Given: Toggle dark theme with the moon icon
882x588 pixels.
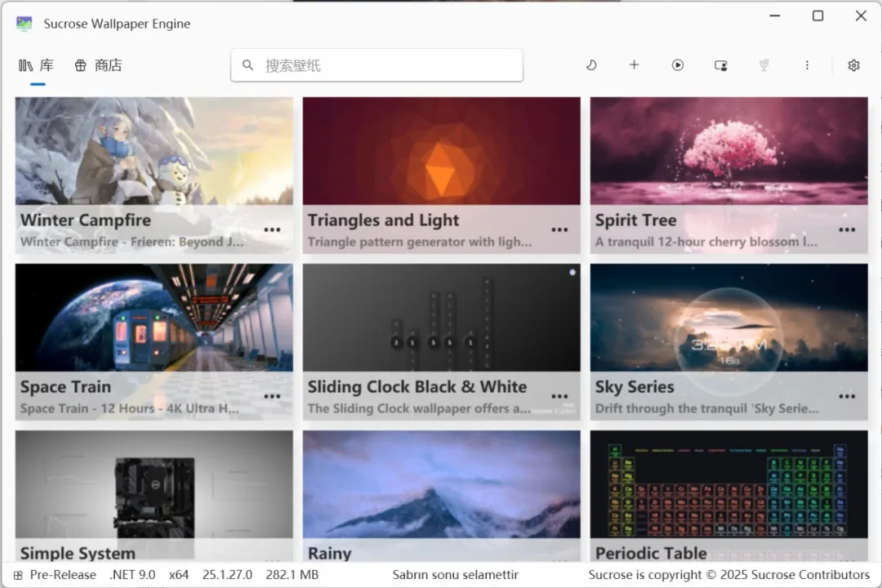Looking at the screenshot, I should 591,65.
